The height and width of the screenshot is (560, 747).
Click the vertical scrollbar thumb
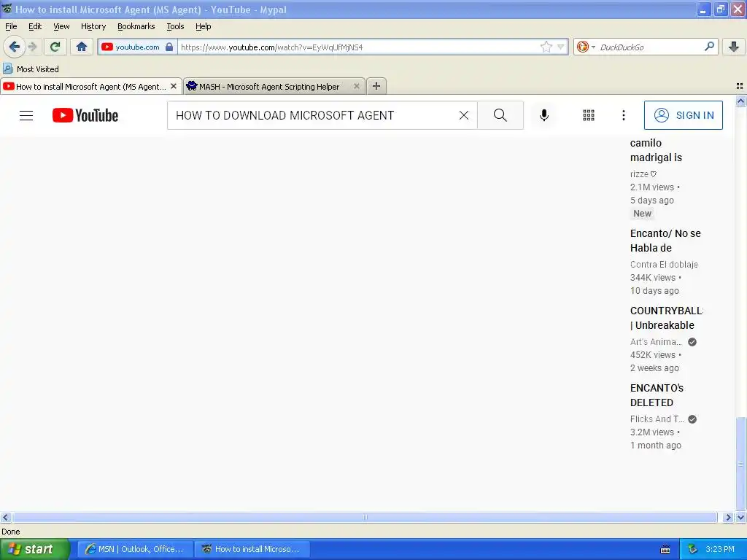[x=741, y=463]
